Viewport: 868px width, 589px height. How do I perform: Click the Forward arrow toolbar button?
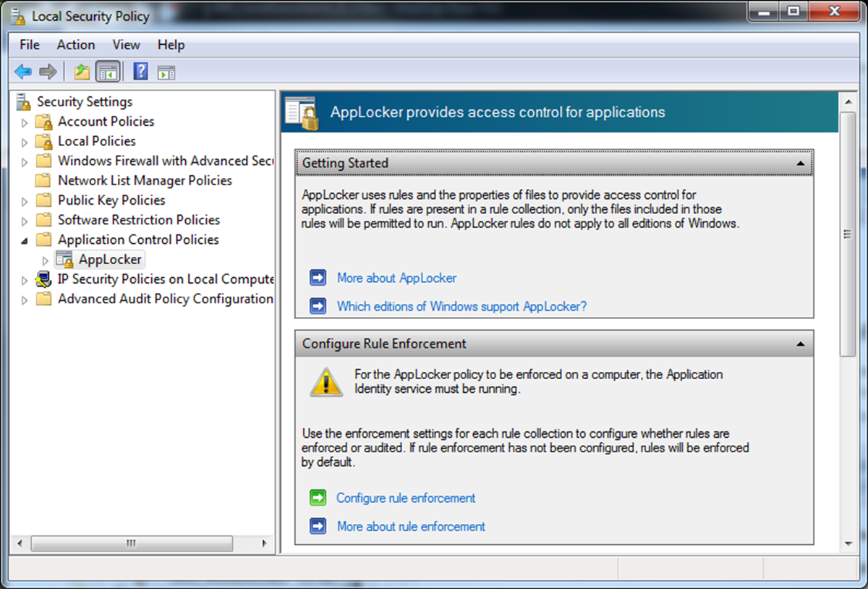point(48,72)
